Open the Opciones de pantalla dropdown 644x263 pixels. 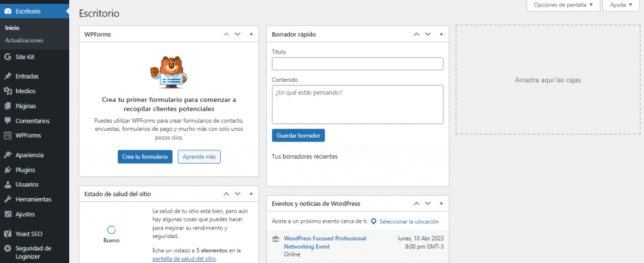click(562, 5)
